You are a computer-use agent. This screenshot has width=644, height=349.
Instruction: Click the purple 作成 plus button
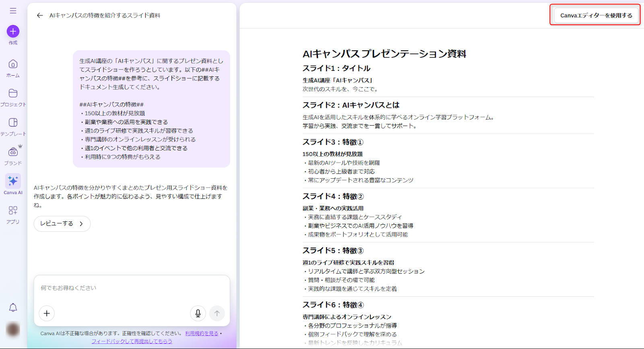tap(13, 31)
